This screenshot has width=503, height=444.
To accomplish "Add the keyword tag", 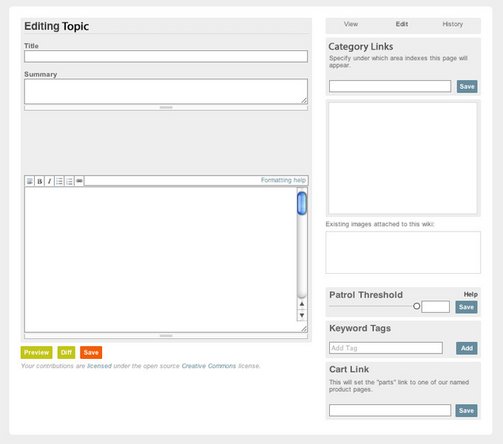I will [x=466, y=348].
